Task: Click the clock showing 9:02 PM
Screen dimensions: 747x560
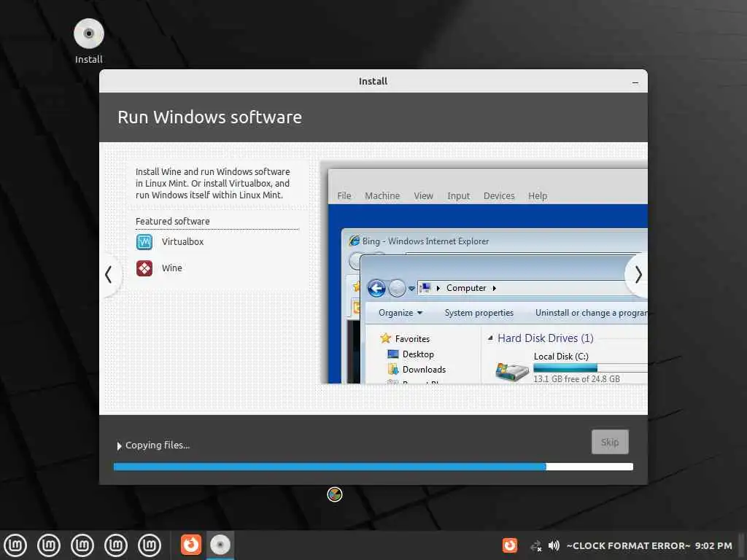Action: coord(713,545)
